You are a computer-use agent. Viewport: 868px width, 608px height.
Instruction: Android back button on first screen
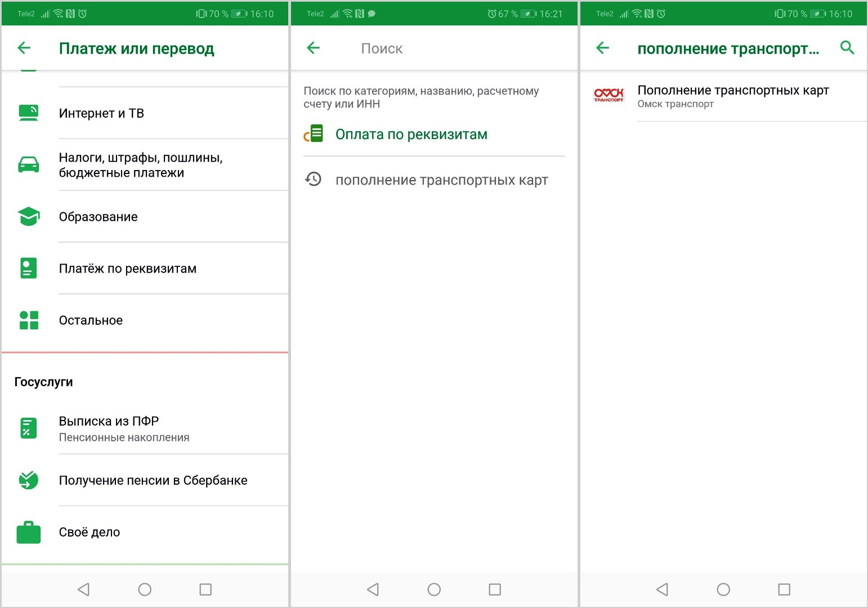pos(83,589)
